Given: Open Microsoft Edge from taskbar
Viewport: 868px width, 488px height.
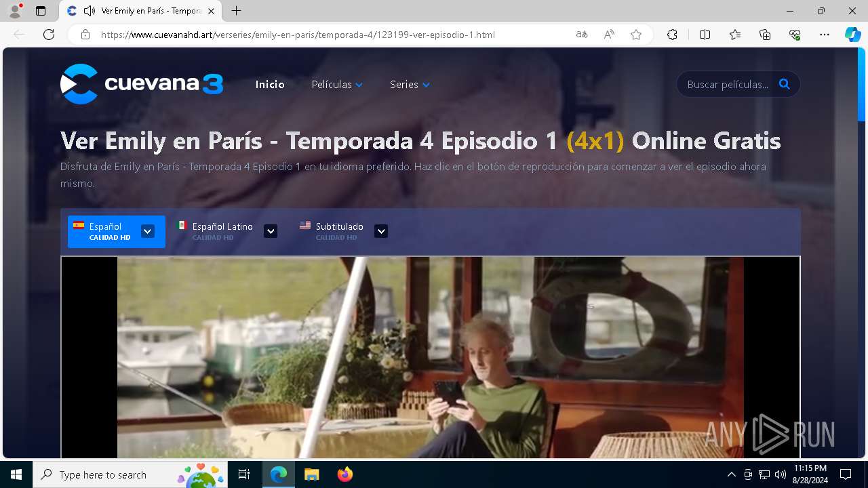Looking at the screenshot, I should pyautogui.click(x=279, y=474).
